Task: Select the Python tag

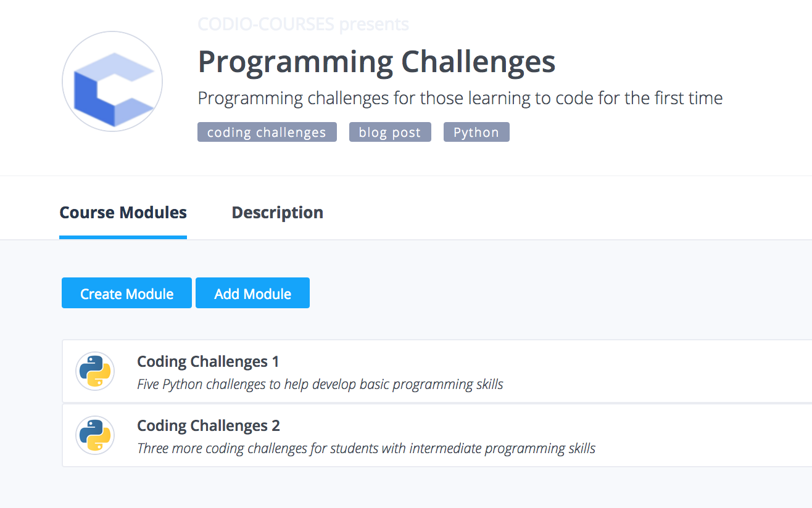Action: 476,131
